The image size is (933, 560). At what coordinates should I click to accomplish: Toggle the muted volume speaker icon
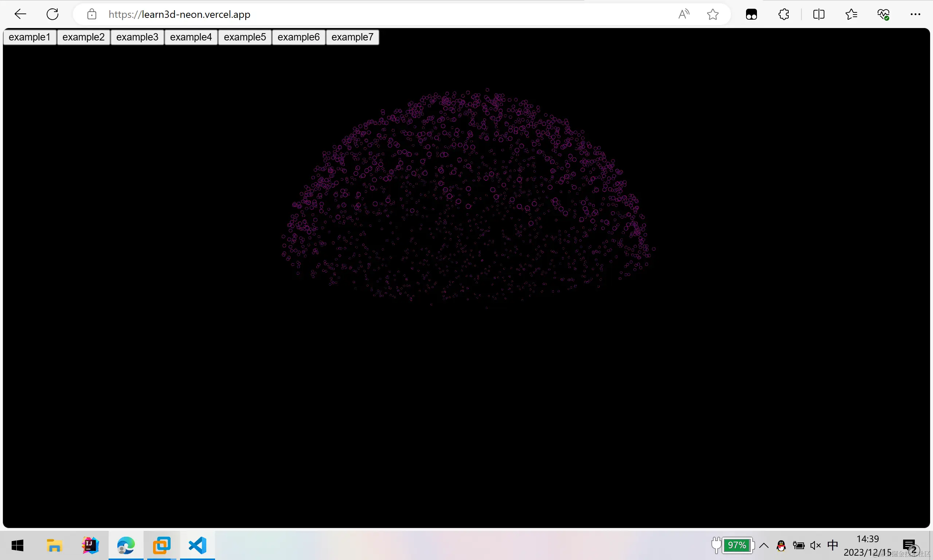(815, 545)
